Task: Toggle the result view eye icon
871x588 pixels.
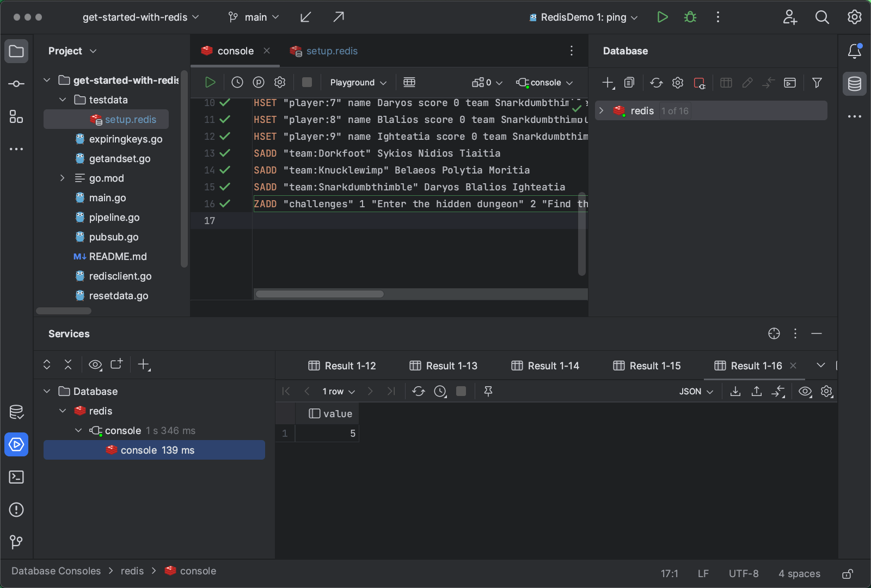Action: click(805, 392)
